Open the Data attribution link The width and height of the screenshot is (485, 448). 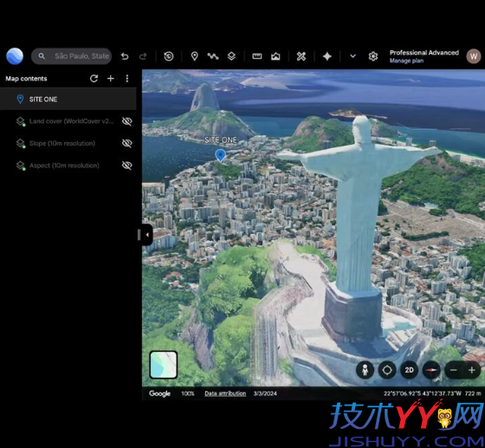pos(225,393)
